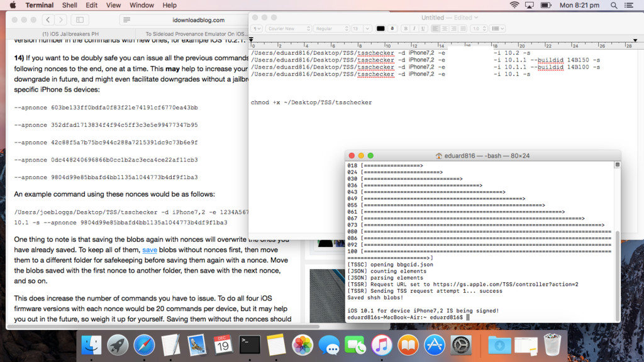Open Wi-Fi status in menu bar

pyautogui.click(x=514, y=5)
